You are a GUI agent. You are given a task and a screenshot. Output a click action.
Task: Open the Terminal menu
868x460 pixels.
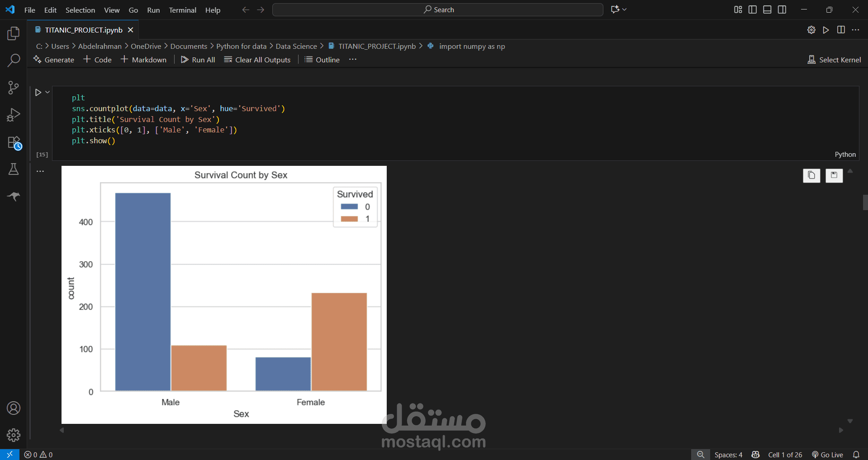[x=182, y=10]
